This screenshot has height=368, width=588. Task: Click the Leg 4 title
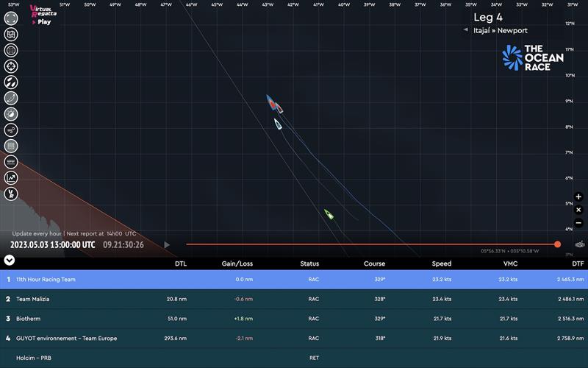click(488, 17)
